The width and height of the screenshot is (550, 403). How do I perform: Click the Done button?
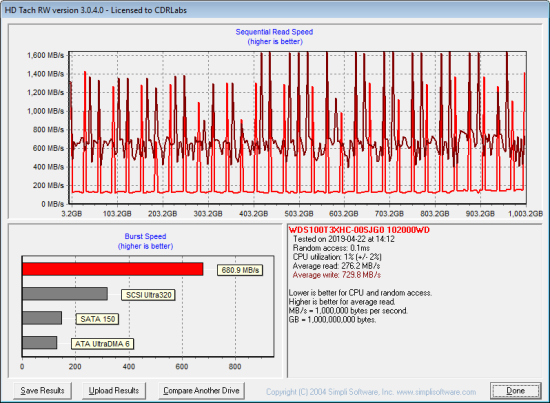tap(515, 391)
